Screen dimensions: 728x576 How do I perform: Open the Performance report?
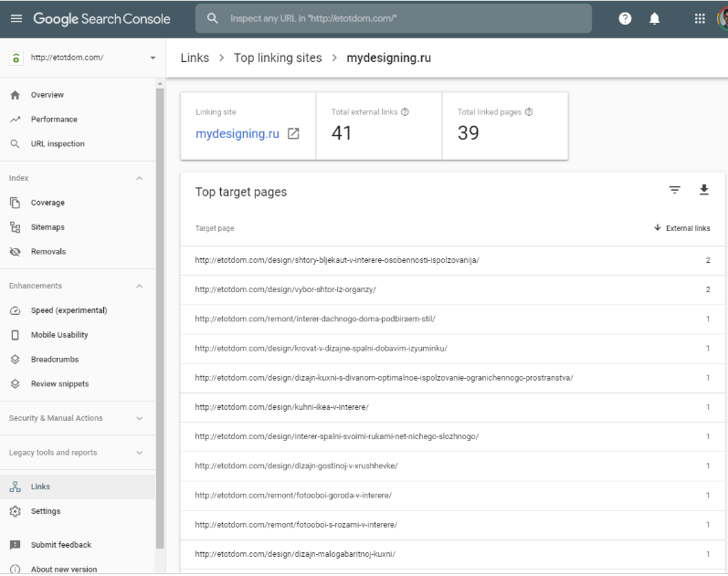[54, 120]
